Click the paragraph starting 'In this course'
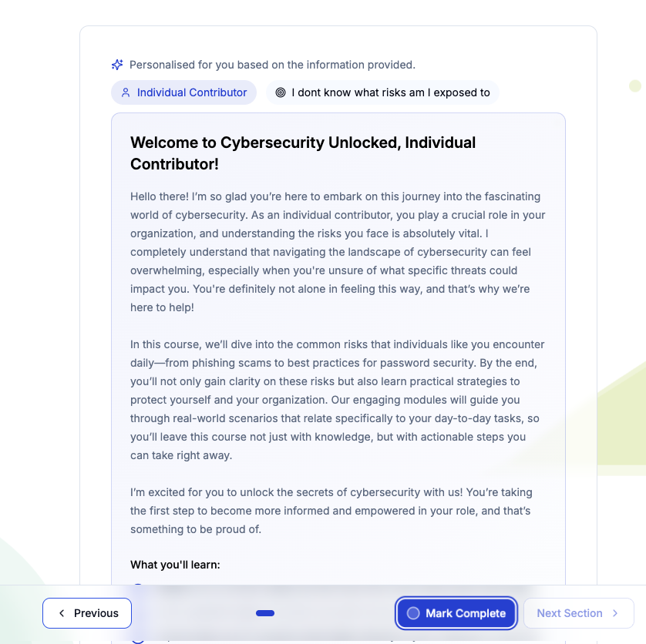 coord(338,400)
